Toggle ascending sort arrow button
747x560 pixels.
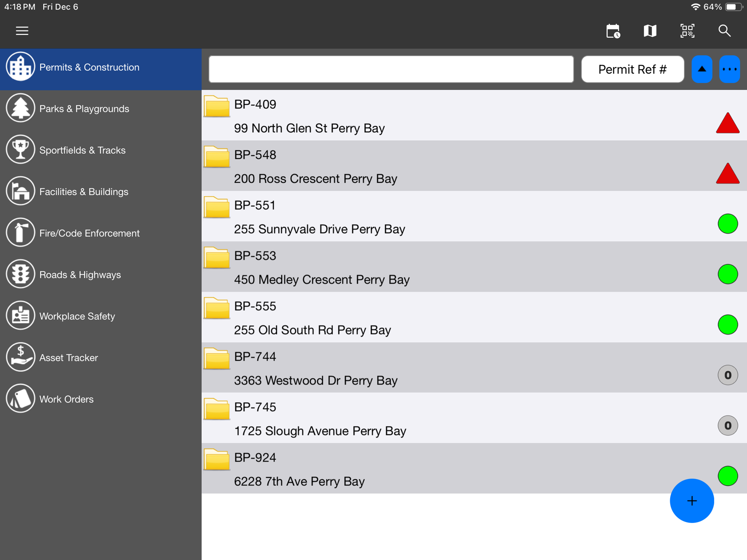702,69
